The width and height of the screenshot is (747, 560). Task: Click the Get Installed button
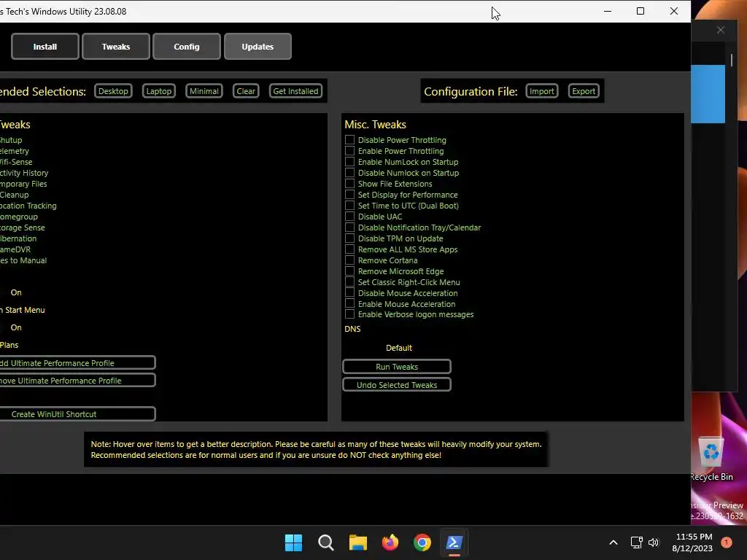(x=296, y=91)
